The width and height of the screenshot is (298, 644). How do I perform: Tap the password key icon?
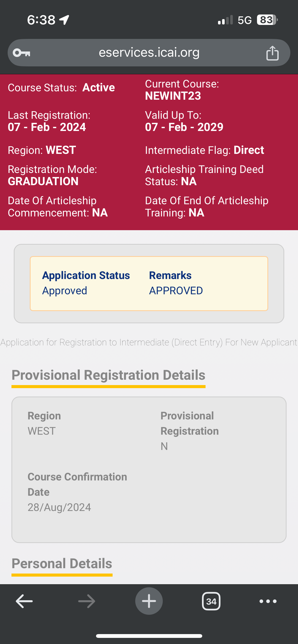[22, 53]
